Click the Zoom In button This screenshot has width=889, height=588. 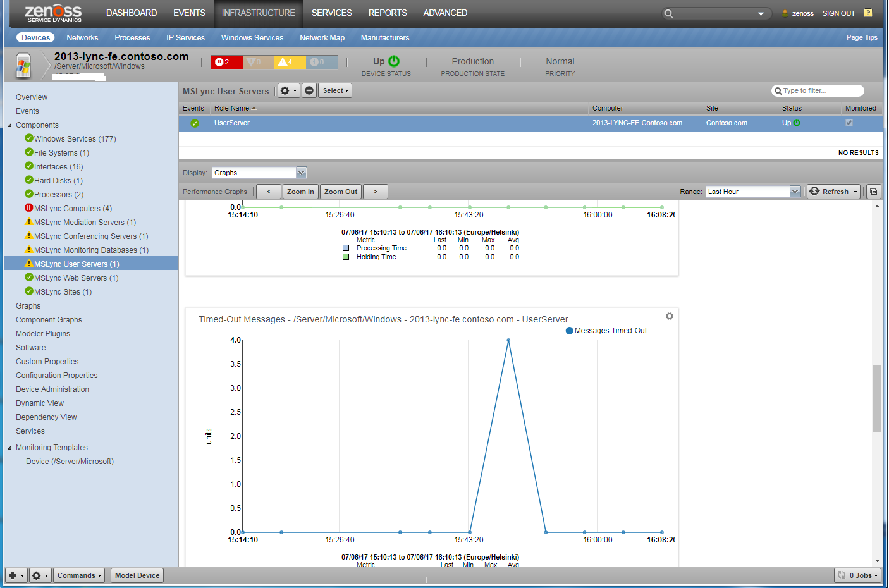click(300, 192)
